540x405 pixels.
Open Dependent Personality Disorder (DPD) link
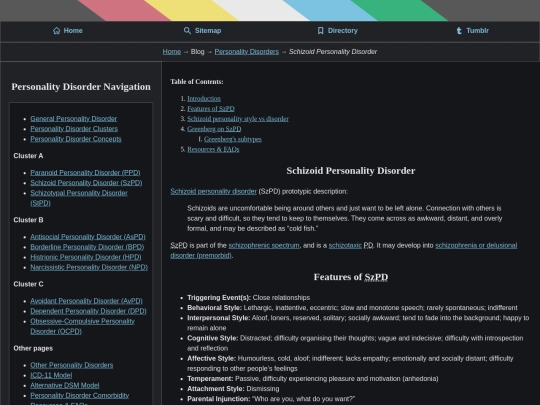pos(89,311)
